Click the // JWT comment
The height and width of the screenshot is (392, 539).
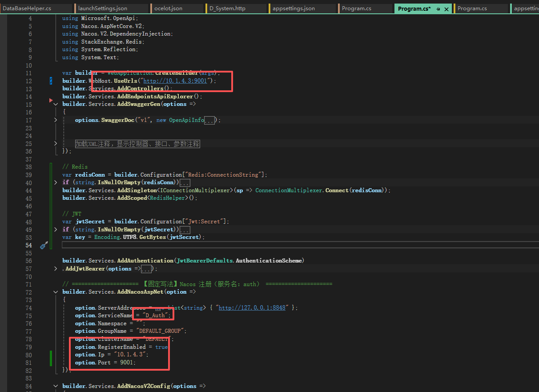coord(72,214)
